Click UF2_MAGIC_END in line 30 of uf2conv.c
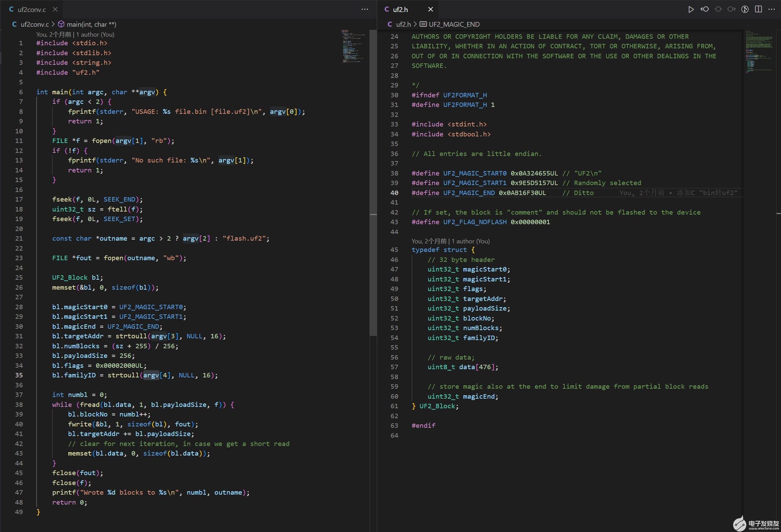 (133, 326)
